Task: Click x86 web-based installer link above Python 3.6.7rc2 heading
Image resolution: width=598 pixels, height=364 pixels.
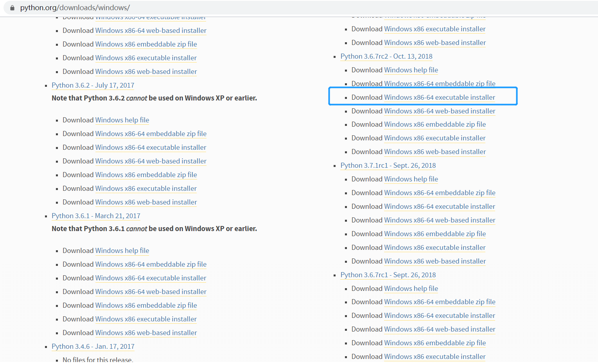Action: click(x=435, y=43)
